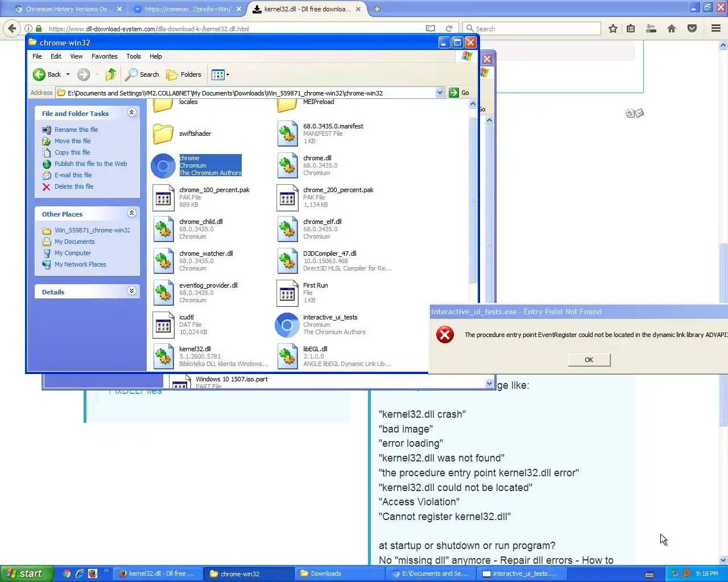
Task: Click Publish this file to the Web
Action: pos(90,164)
